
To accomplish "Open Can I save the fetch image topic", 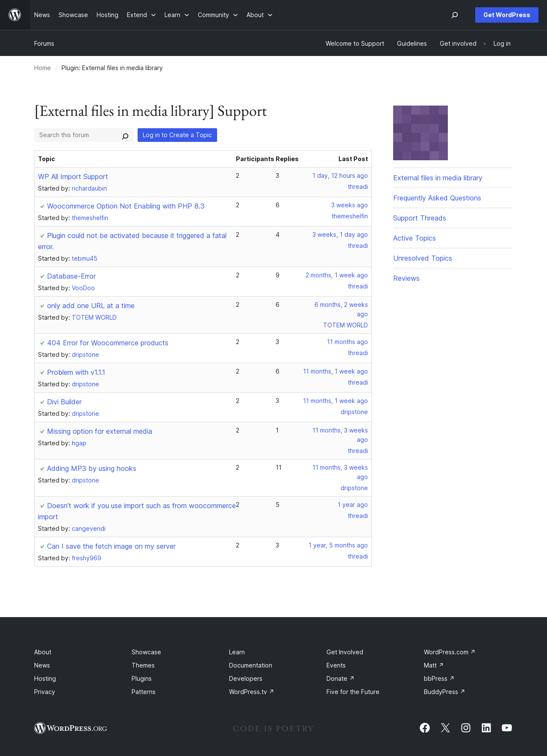I will point(111,546).
